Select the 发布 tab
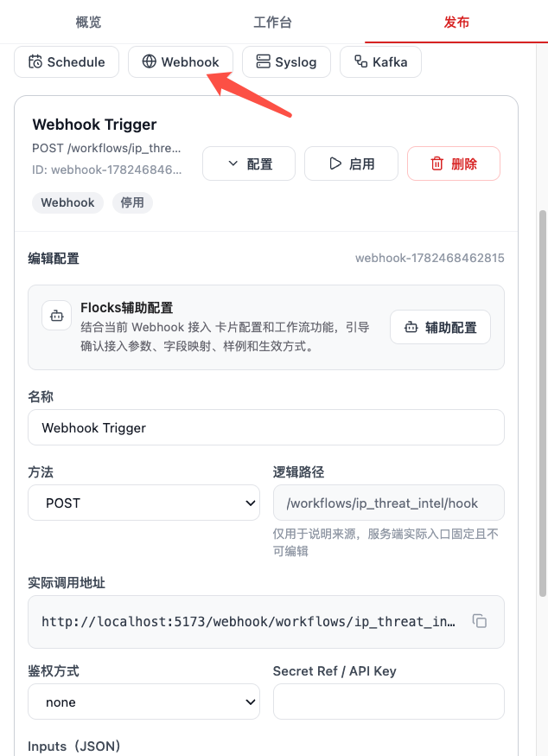The image size is (548, 756). [456, 22]
